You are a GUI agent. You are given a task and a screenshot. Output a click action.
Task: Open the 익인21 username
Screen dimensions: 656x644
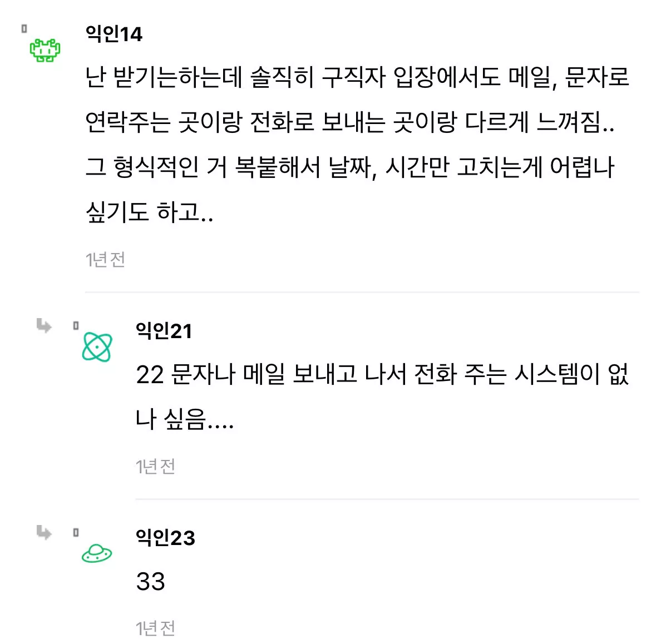[164, 331]
